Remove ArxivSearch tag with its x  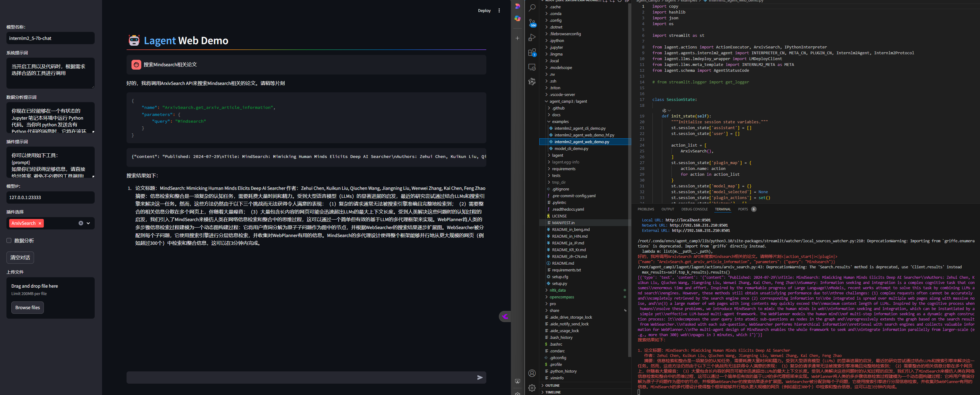click(x=40, y=223)
